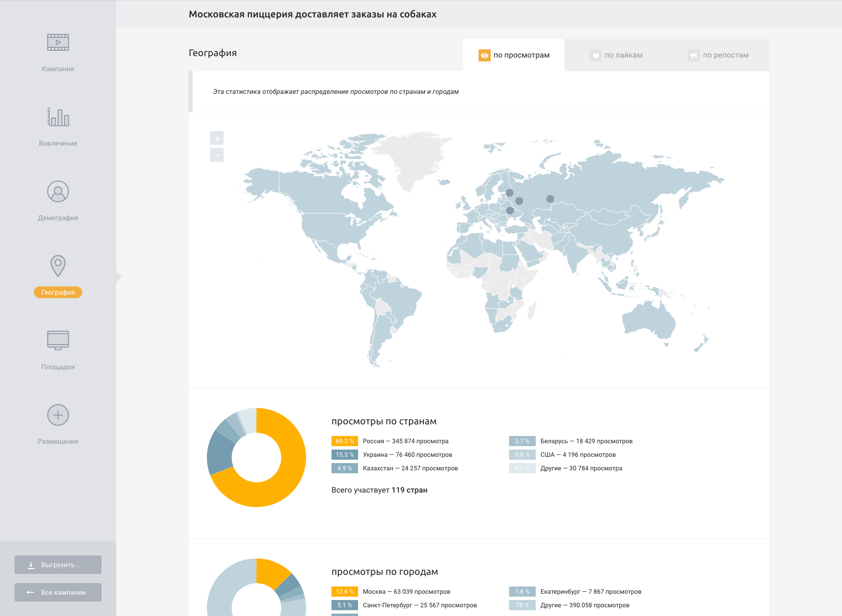The image size is (842, 616).
Task: Zoom in the map with plus button
Action: point(217,138)
